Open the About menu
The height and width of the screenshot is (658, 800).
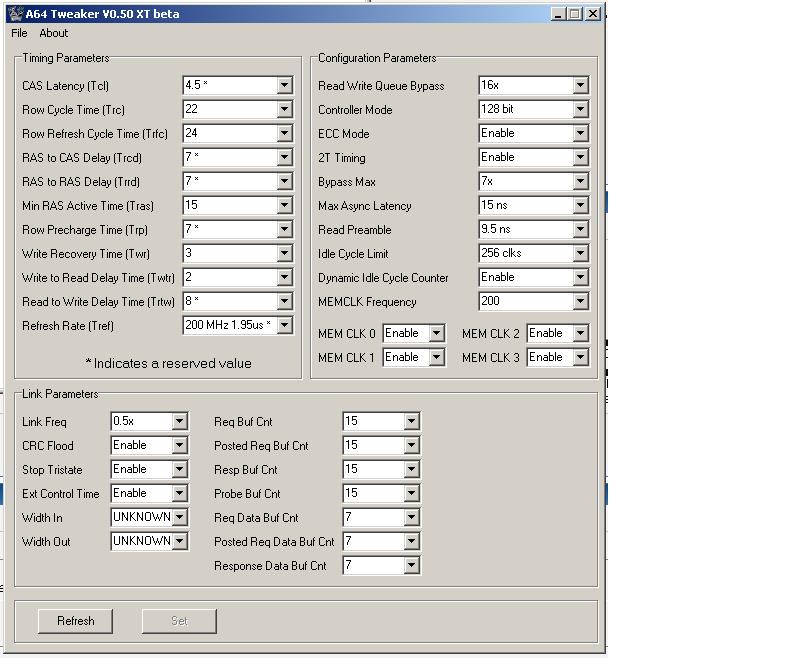coord(54,33)
